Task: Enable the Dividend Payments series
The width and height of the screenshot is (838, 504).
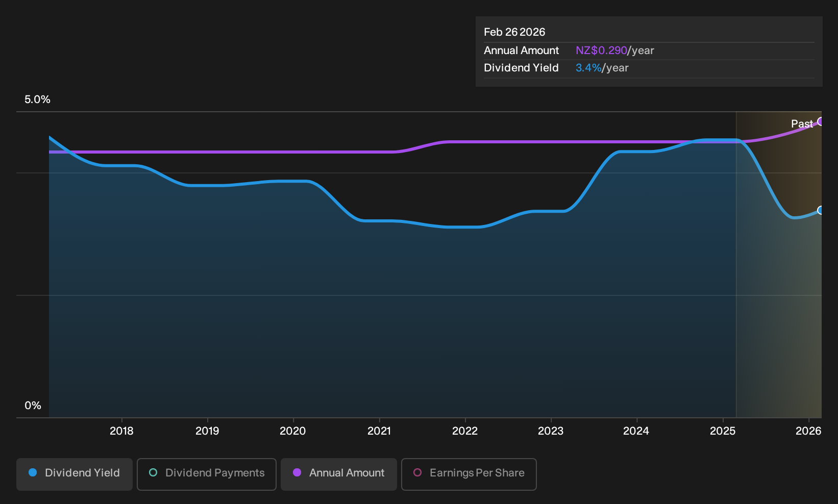Action: point(207,474)
